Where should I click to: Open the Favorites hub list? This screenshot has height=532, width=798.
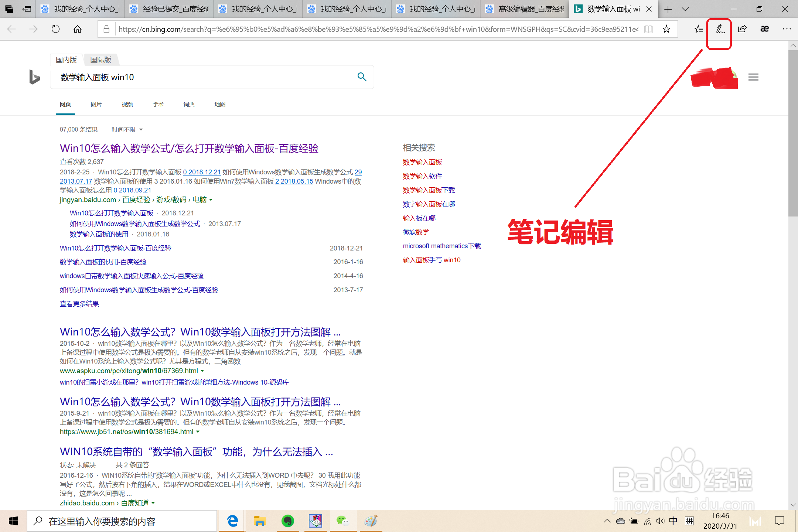pos(698,29)
